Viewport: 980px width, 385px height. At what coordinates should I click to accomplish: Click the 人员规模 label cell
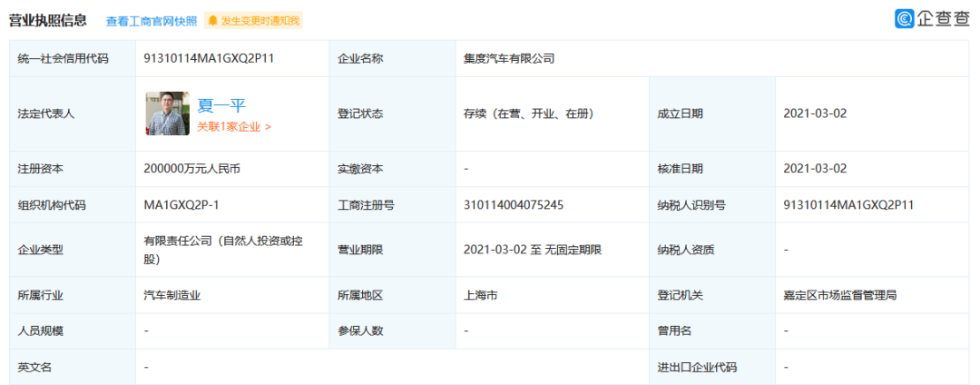73,331
